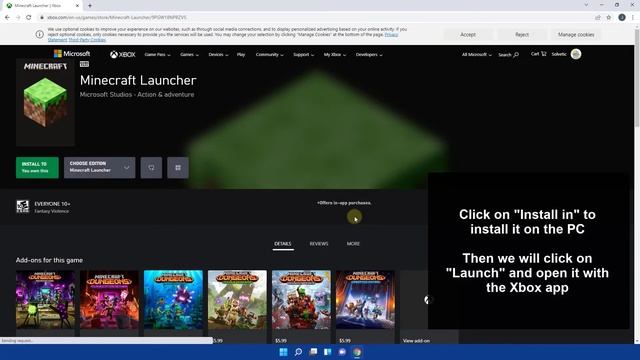Screen dimensions: 640x360
Task: Reload the current page
Action: coord(29,17)
